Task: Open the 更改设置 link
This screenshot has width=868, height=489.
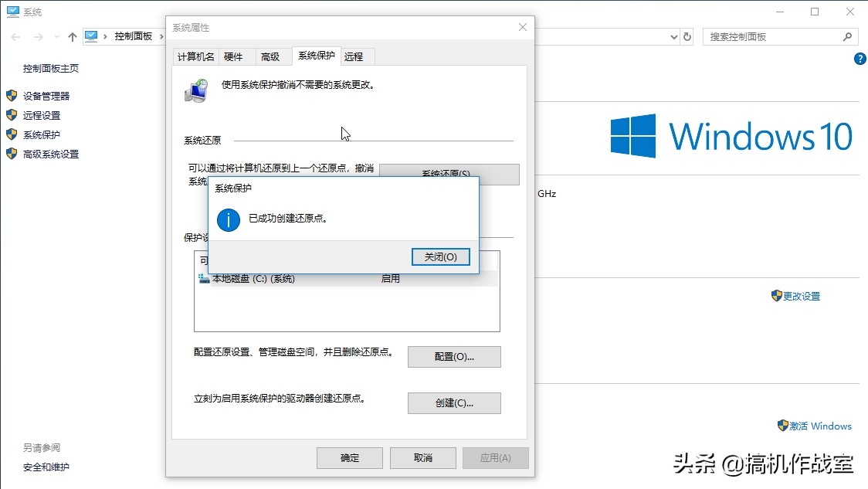Action: 801,296
